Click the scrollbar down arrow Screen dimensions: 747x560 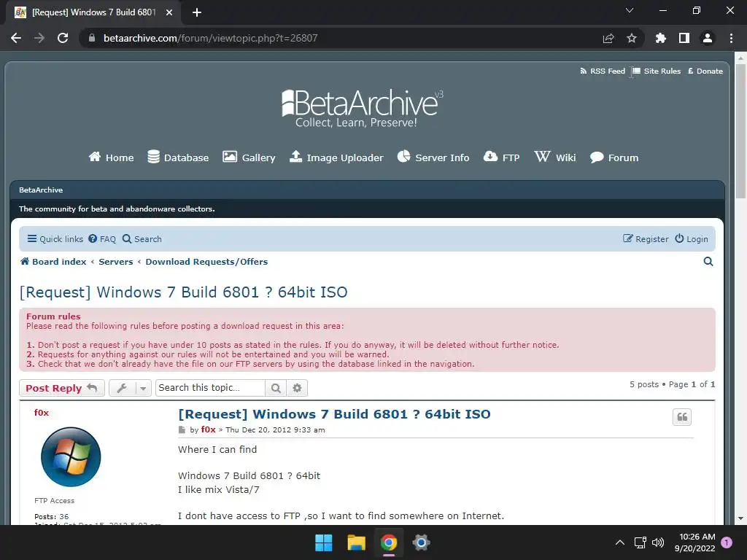pyautogui.click(x=740, y=518)
